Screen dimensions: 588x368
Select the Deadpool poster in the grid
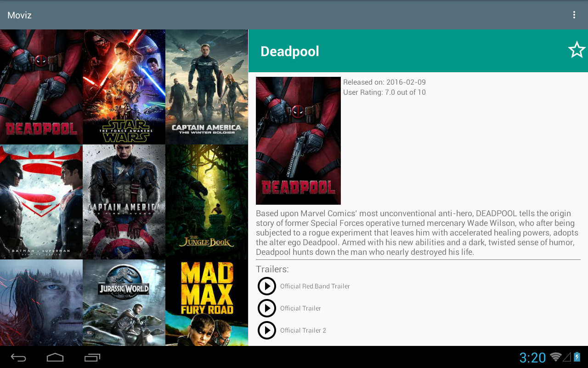pyautogui.click(x=41, y=87)
